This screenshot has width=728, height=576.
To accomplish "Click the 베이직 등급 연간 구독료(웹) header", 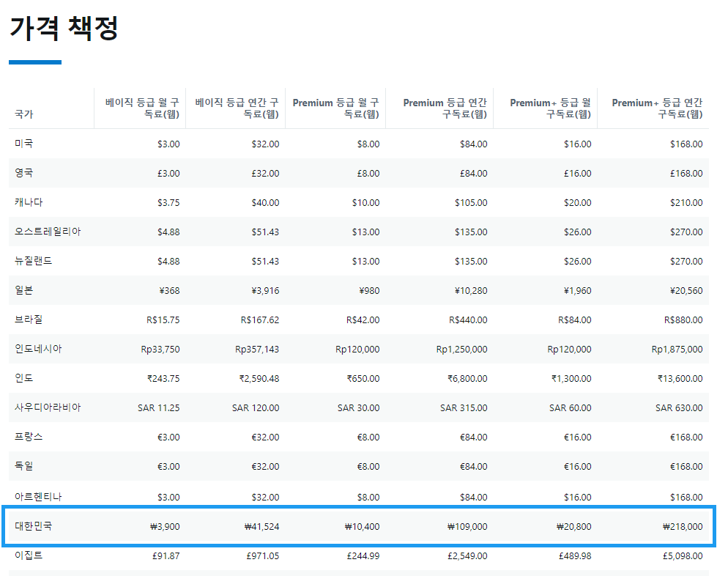I will point(237,108).
